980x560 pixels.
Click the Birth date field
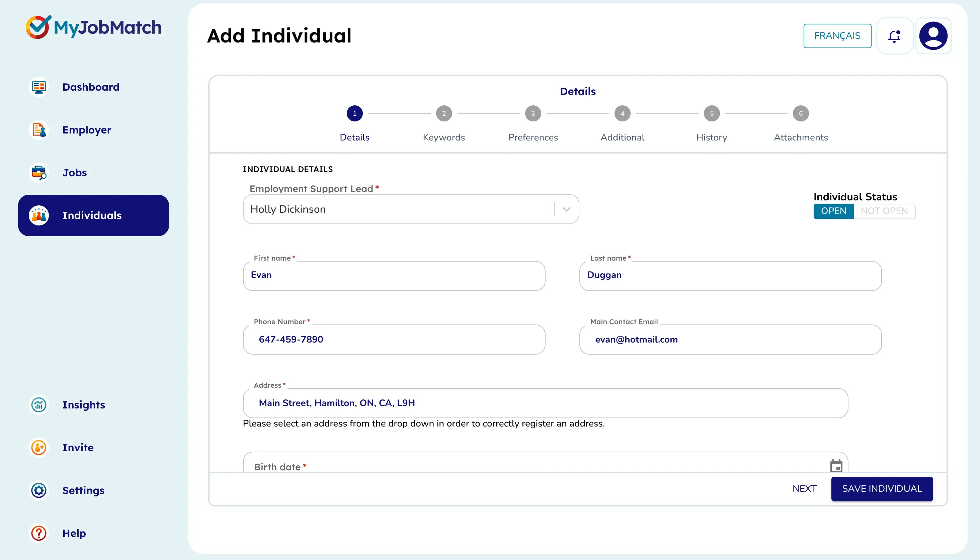(545, 462)
